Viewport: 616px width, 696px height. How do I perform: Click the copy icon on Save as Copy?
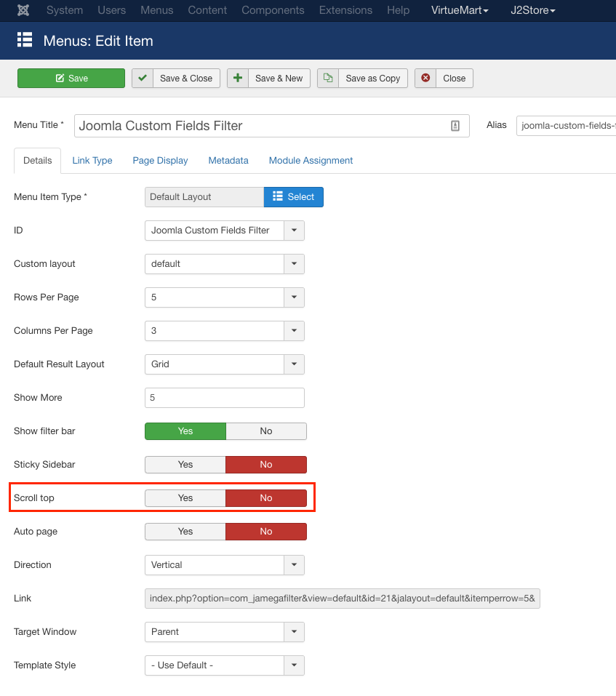coord(328,79)
